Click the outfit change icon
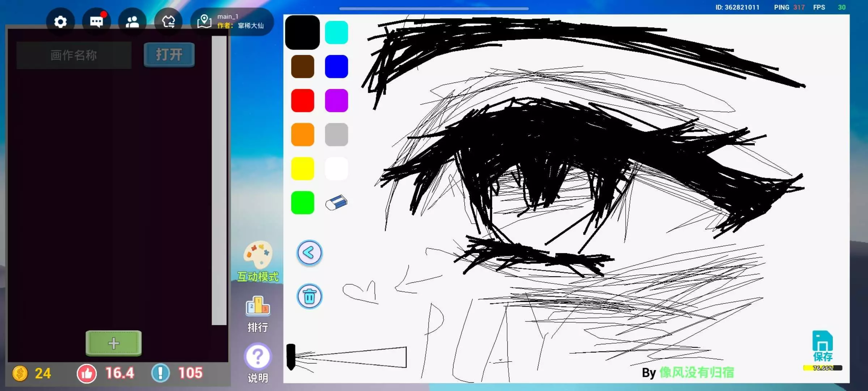868x391 pixels. pyautogui.click(x=168, y=22)
